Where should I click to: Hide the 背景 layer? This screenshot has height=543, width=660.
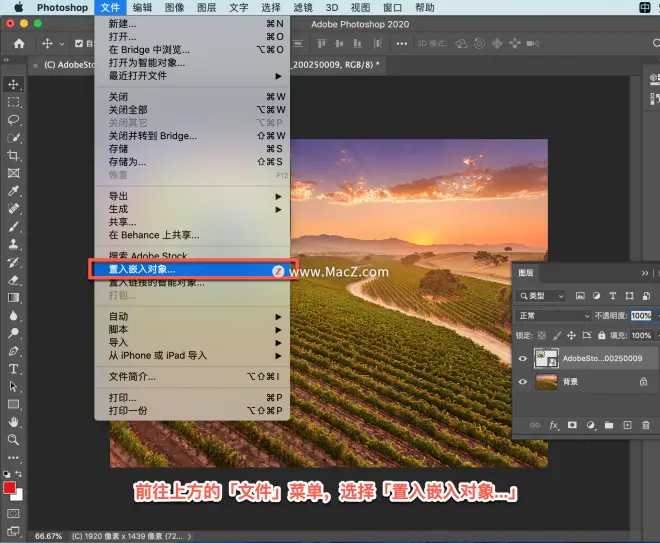click(x=523, y=382)
